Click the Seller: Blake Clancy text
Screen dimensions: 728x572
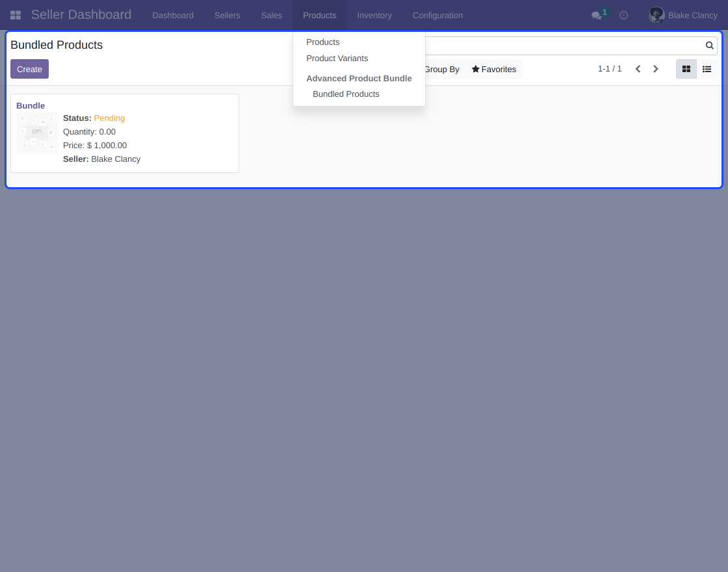(x=101, y=159)
